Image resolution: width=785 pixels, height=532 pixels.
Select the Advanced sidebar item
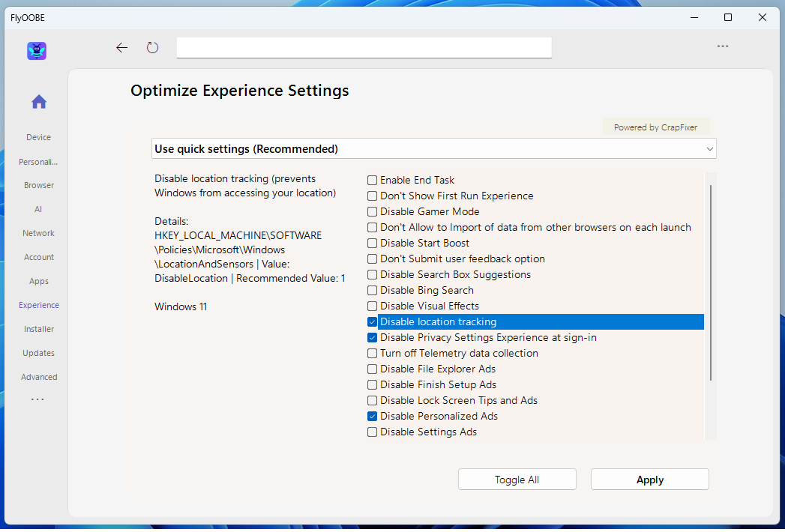coord(39,377)
